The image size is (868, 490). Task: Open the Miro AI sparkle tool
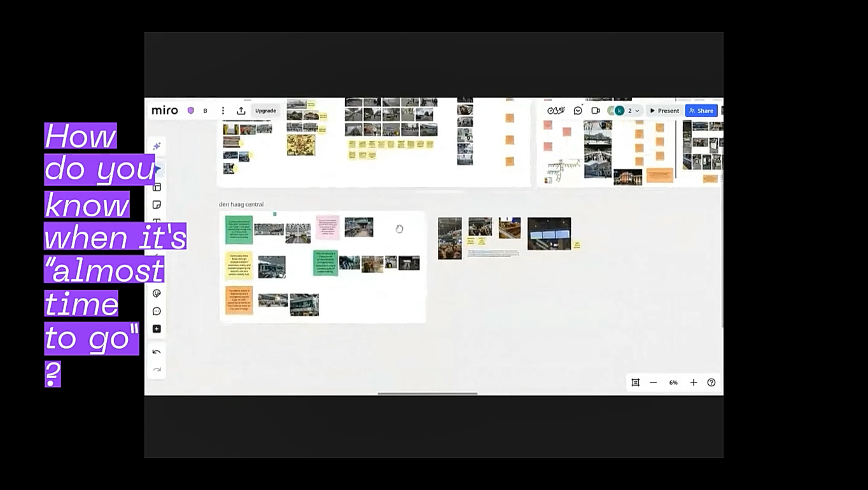(x=157, y=146)
